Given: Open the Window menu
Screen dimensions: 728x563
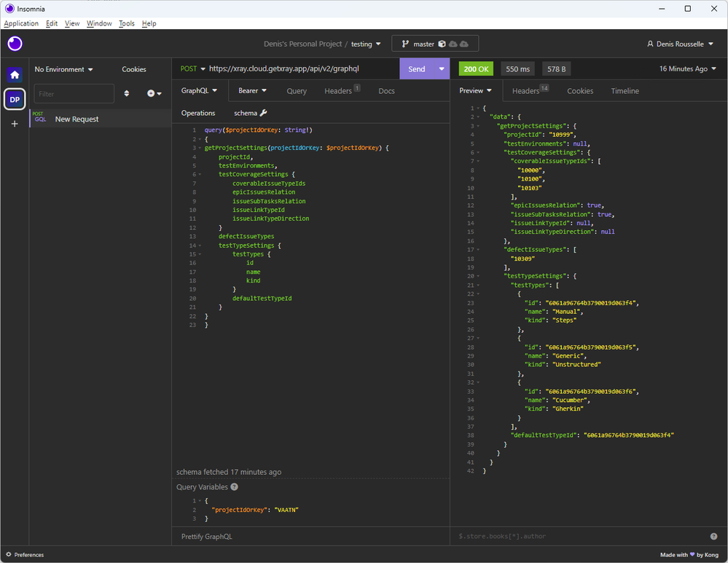Looking at the screenshot, I should tap(99, 23).
